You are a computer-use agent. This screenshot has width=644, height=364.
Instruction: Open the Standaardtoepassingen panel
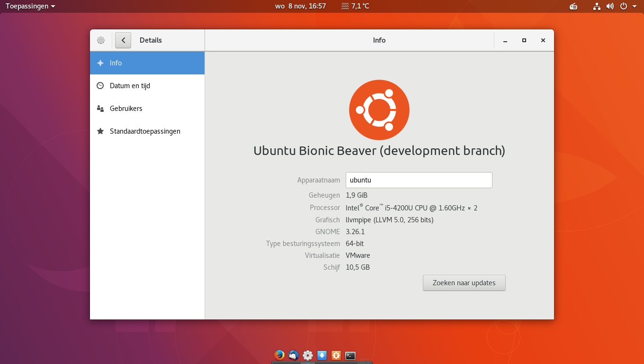coord(147,131)
